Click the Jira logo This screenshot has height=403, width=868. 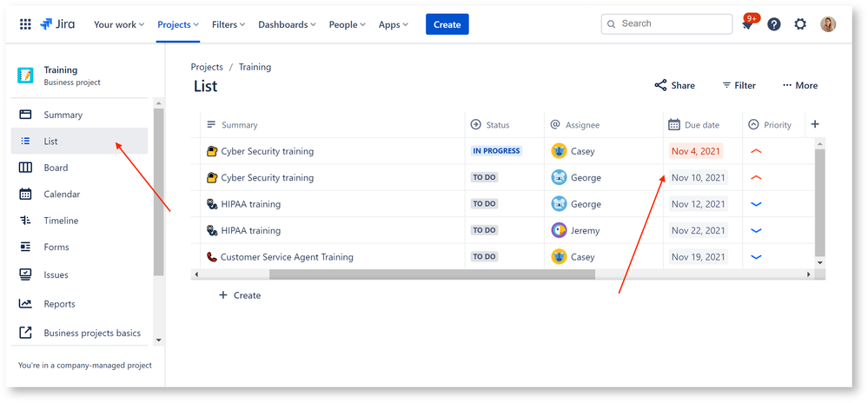(57, 24)
